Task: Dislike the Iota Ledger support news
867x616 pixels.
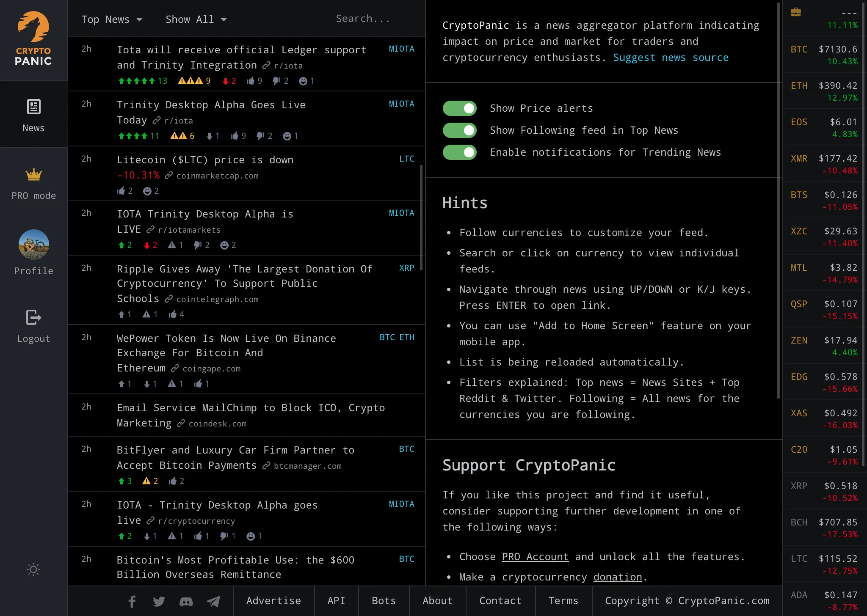Action: coord(281,81)
